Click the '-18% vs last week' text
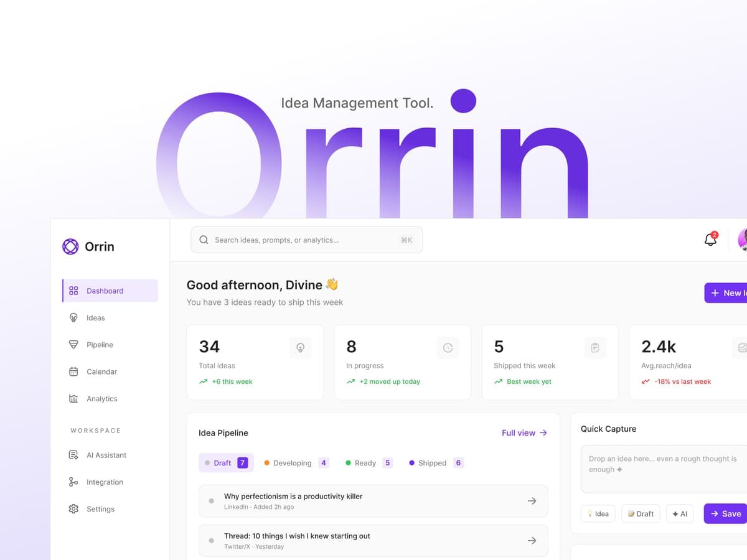 [682, 381]
